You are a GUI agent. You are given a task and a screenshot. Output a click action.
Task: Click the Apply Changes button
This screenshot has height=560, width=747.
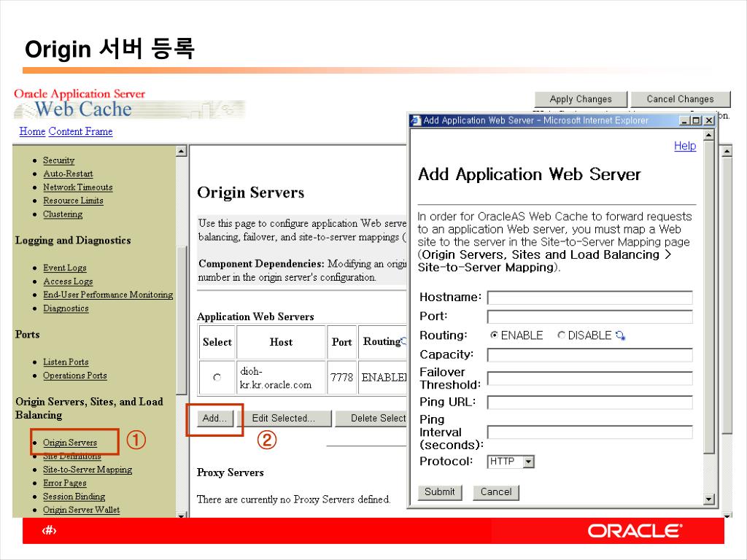coord(581,99)
